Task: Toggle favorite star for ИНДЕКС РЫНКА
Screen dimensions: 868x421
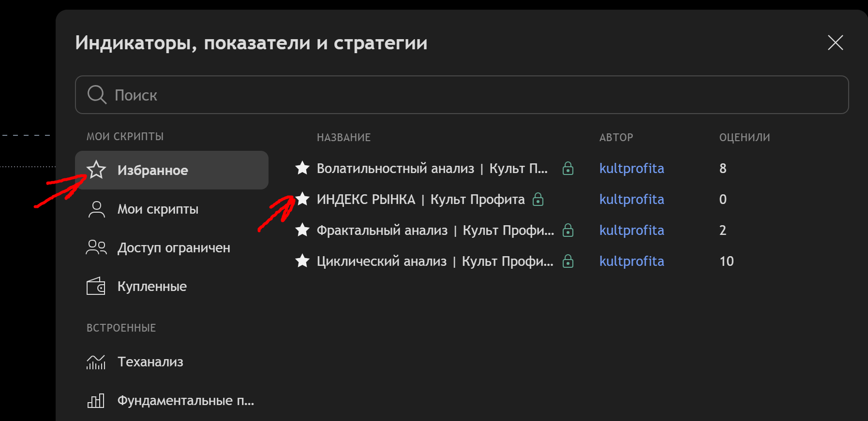Action: click(x=302, y=199)
